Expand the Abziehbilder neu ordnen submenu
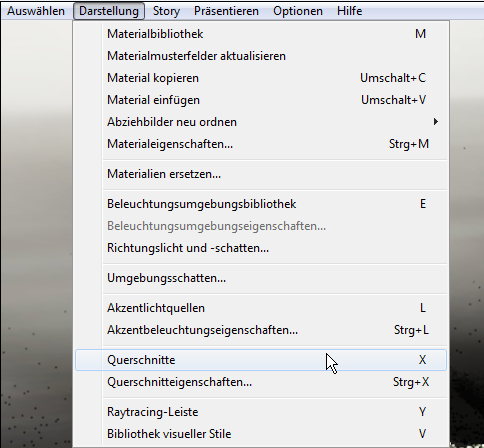Viewport: 484px width, 448px height. pos(261,122)
